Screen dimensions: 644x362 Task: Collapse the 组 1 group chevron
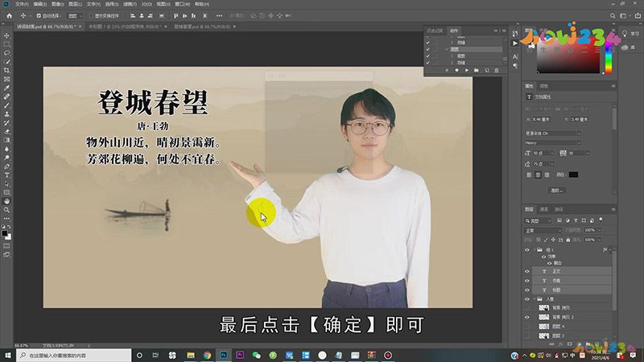(x=535, y=249)
